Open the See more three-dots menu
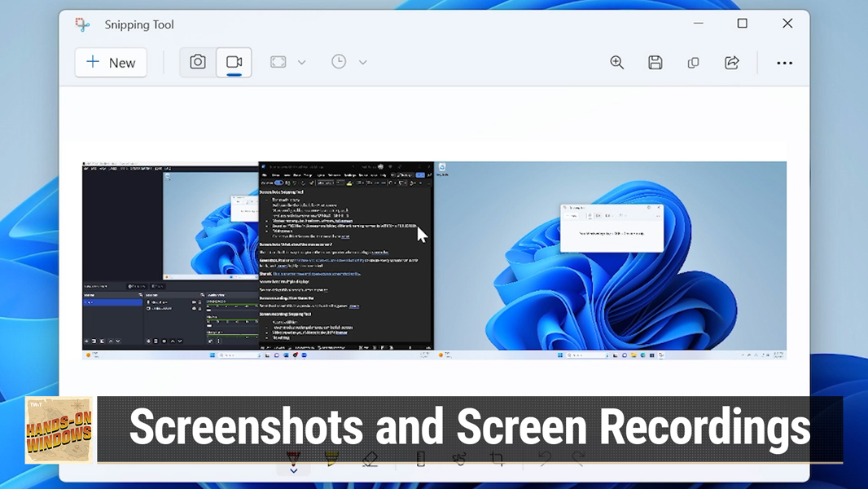This screenshot has height=489, width=868. [x=784, y=63]
